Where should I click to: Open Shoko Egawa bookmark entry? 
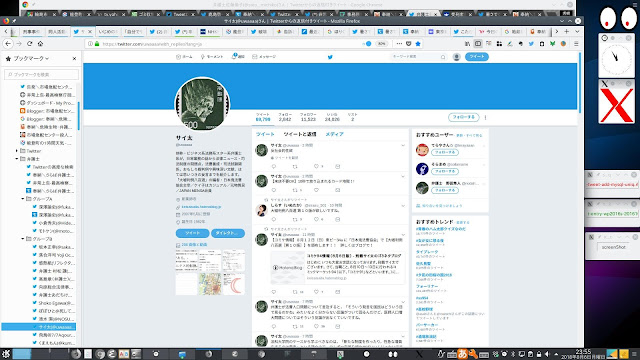coord(53,303)
